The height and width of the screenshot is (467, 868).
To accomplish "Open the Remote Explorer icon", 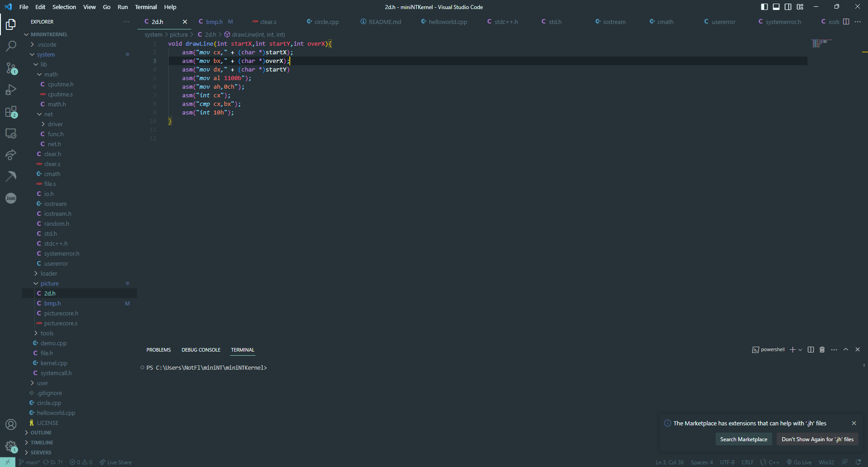I will point(11,133).
